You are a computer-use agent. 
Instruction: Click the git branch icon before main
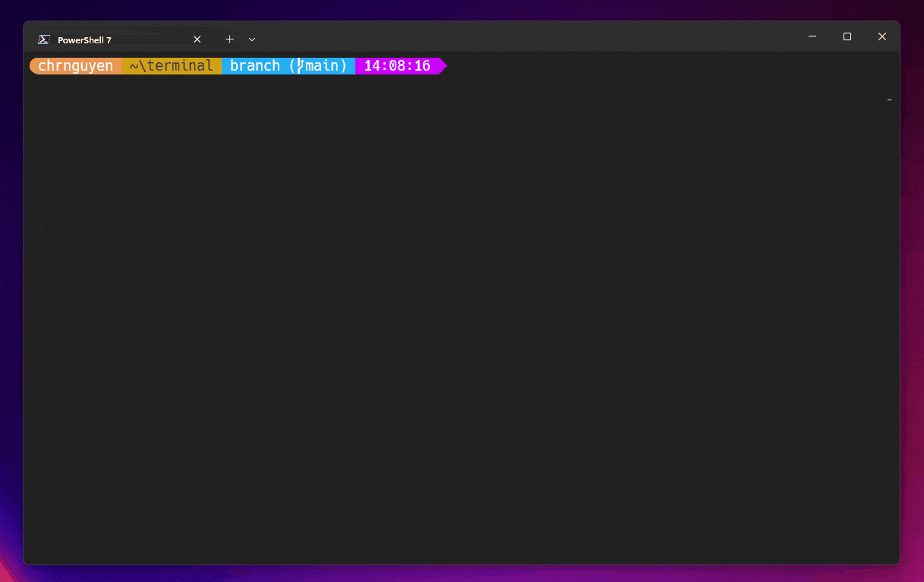(300, 66)
